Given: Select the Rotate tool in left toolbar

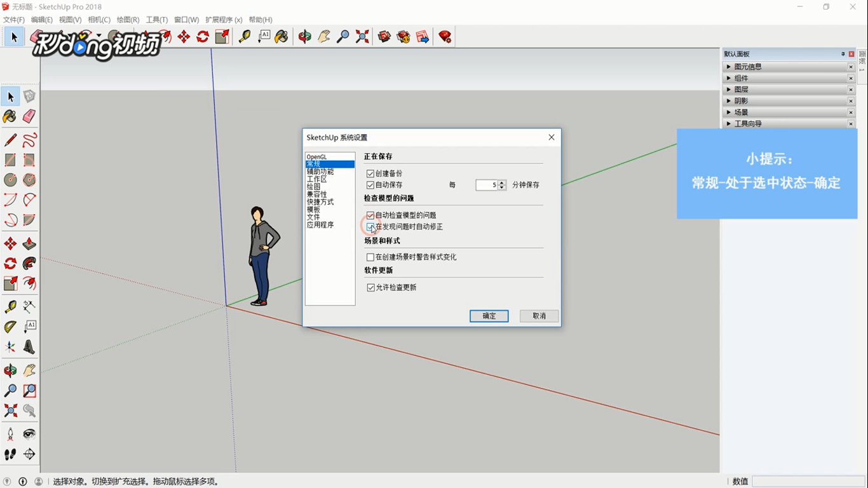Looking at the screenshot, I should [x=10, y=264].
